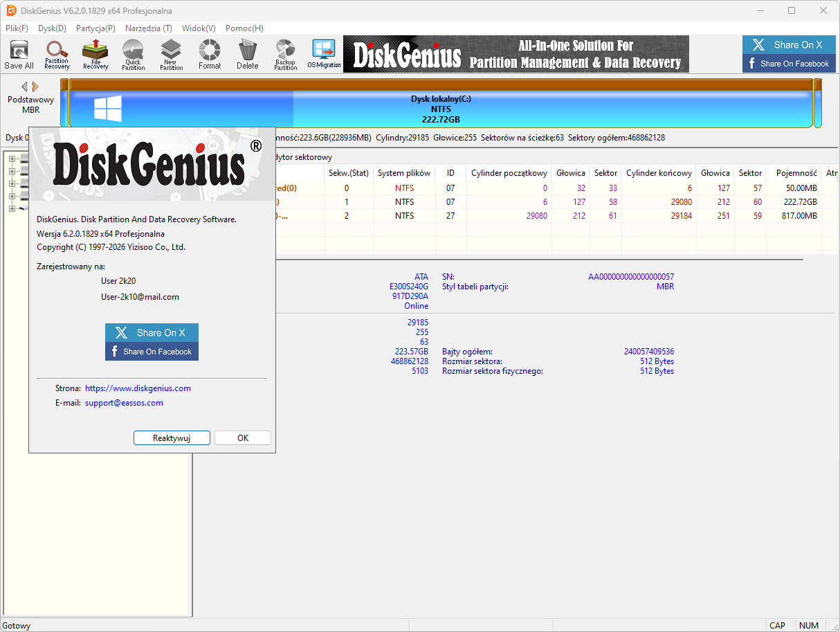
Task: Click Share On X inside the About dialog
Action: 152,332
